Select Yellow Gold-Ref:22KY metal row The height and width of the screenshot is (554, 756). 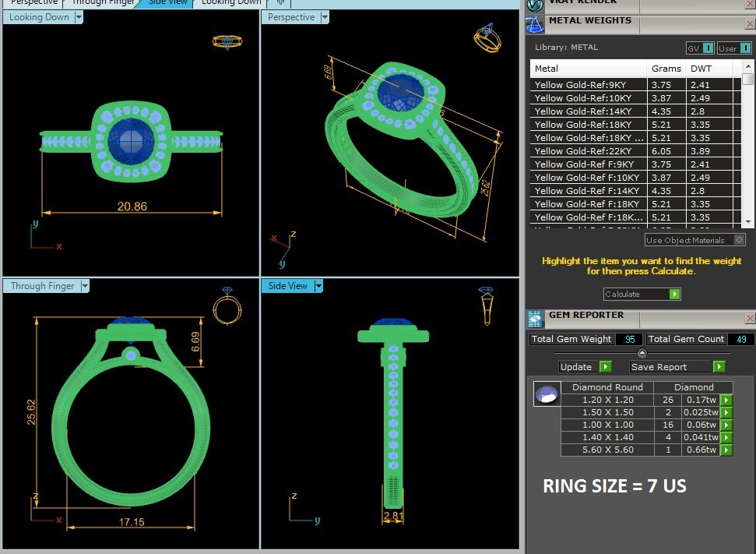pyautogui.click(x=589, y=151)
